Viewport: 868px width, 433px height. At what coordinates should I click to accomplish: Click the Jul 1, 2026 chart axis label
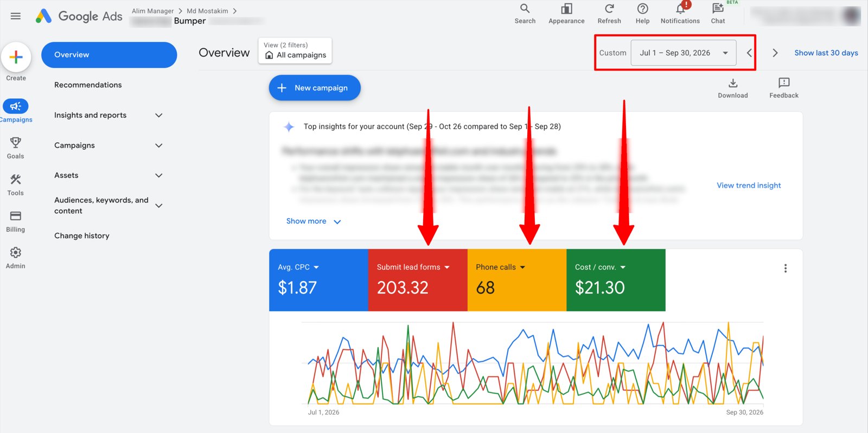pos(323,412)
